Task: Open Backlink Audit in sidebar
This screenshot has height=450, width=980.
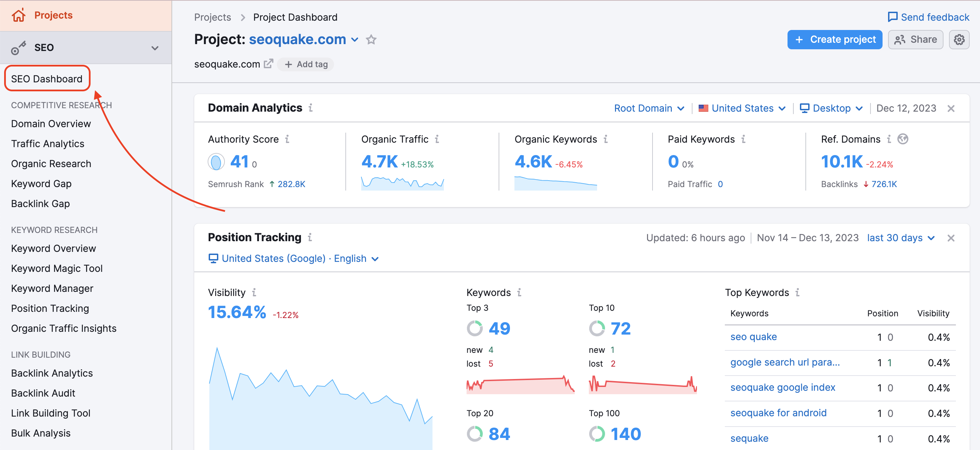Action: tap(43, 393)
